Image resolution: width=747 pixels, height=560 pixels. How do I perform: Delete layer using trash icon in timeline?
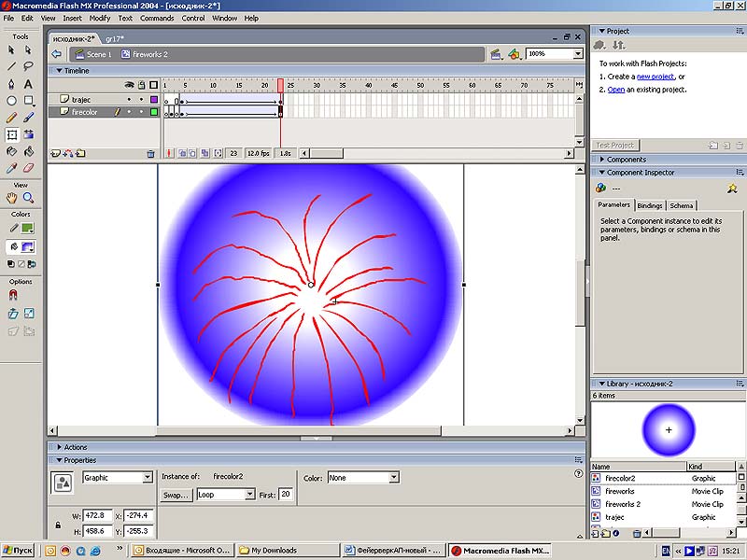150,153
